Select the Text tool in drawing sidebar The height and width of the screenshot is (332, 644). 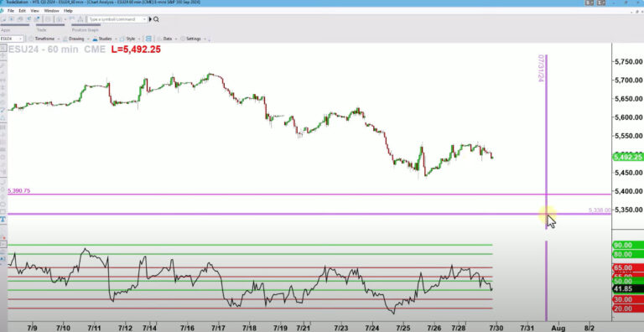3,220
